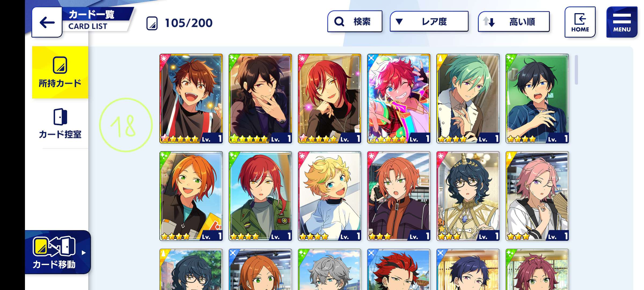Screen dimensions: 644x290
Task: Pick the blonde curly-haired four-star card
Action: pos(330,196)
